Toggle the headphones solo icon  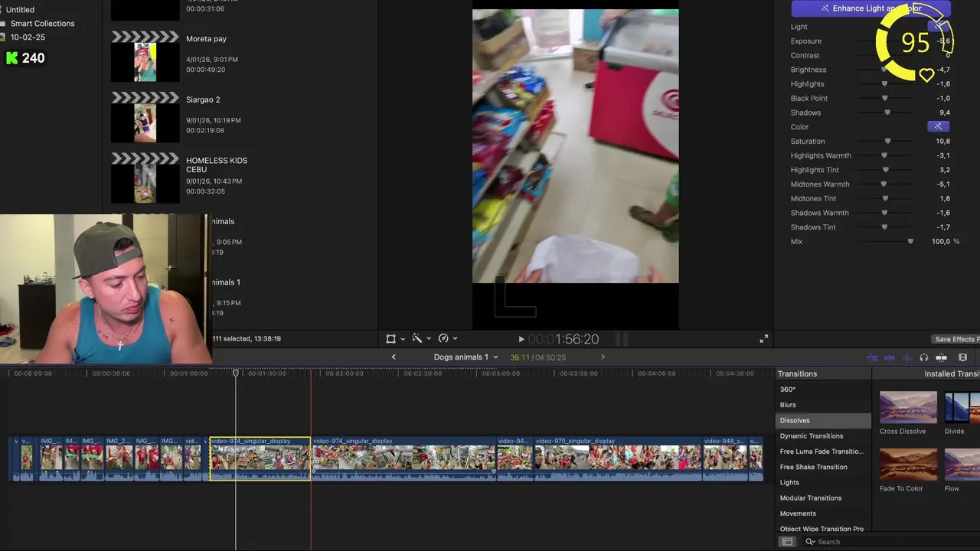tap(924, 357)
